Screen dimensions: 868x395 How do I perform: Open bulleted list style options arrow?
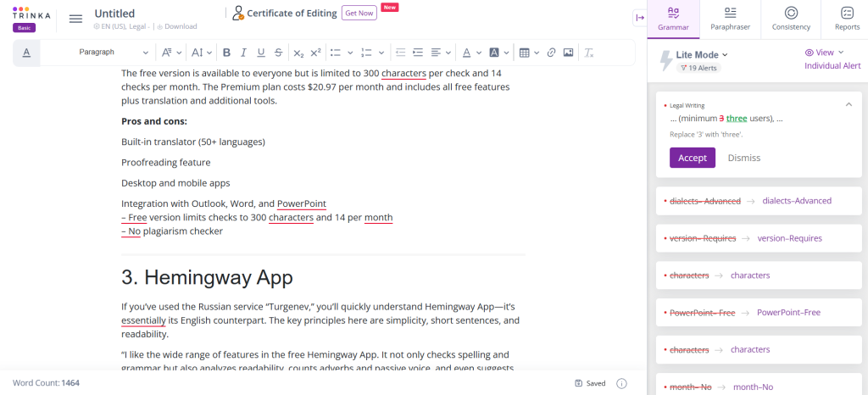point(350,53)
